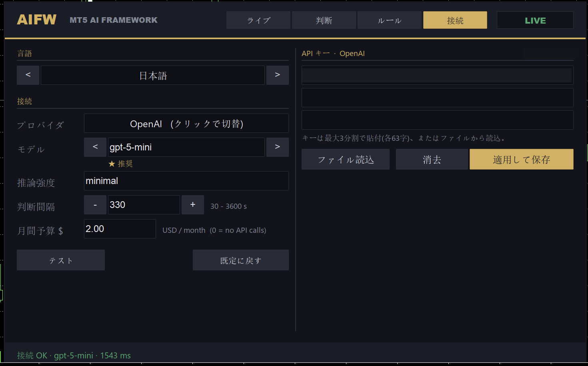
Task: Click the 接続 section heading
Action: (24, 101)
